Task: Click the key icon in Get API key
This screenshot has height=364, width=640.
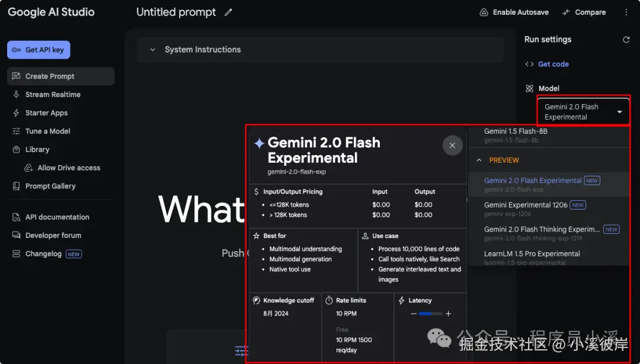Action: tap(17, 50)
